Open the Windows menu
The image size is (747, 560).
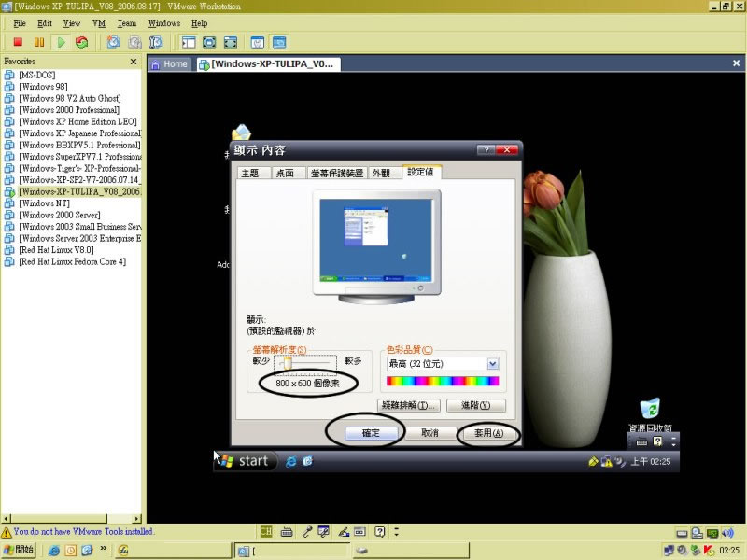pyautogui.click(x=164, y=23)
